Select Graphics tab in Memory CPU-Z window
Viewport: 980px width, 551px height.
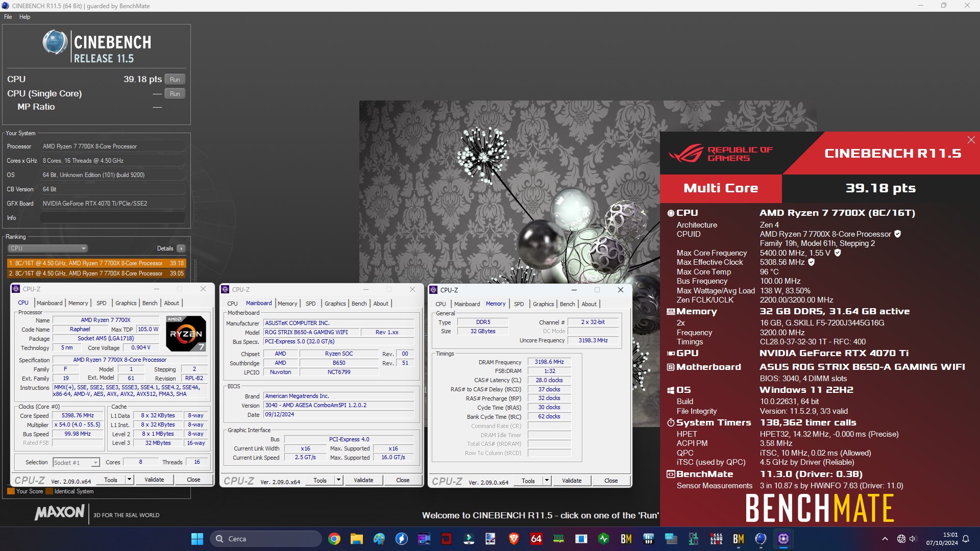543,304
